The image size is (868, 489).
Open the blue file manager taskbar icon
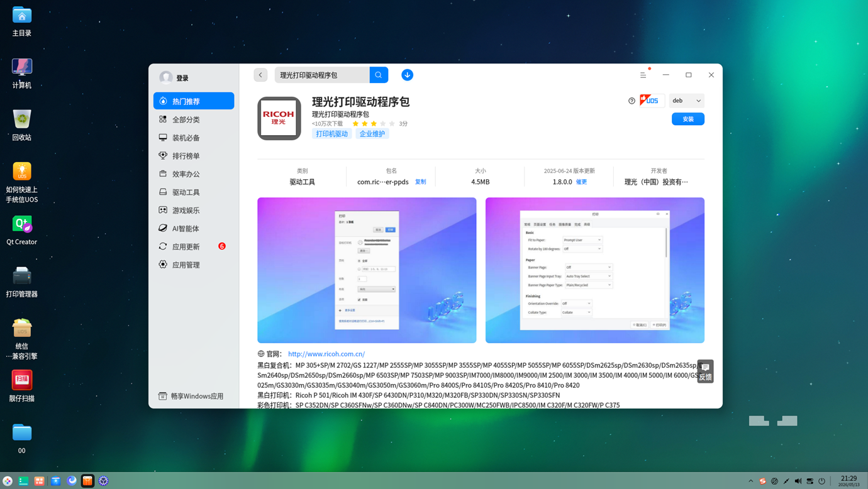pyautogui.click(x=56, y=481)
